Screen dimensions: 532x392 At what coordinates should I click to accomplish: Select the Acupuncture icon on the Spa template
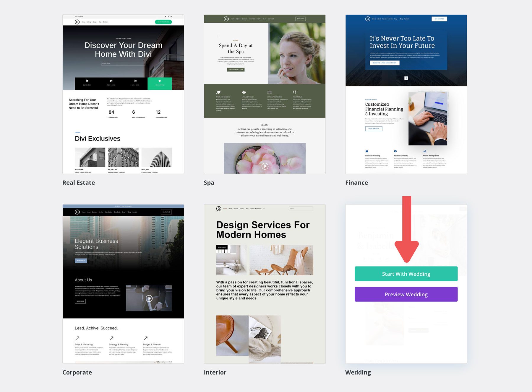click(x=294, y=92)
